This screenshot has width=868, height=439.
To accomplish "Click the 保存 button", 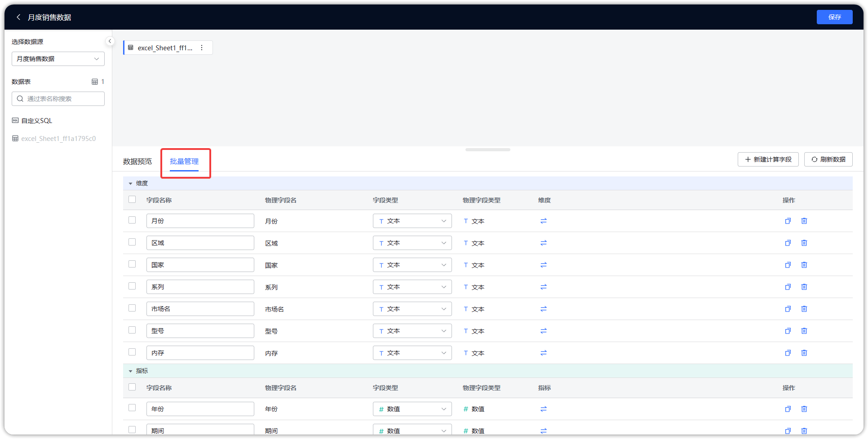I will (834, 17).
